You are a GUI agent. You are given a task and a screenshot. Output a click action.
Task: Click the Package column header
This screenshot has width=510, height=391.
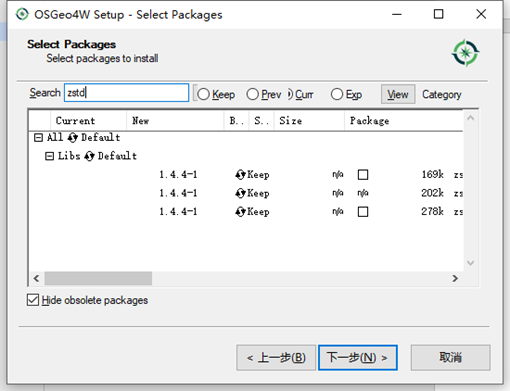click(x=403, y=120)
